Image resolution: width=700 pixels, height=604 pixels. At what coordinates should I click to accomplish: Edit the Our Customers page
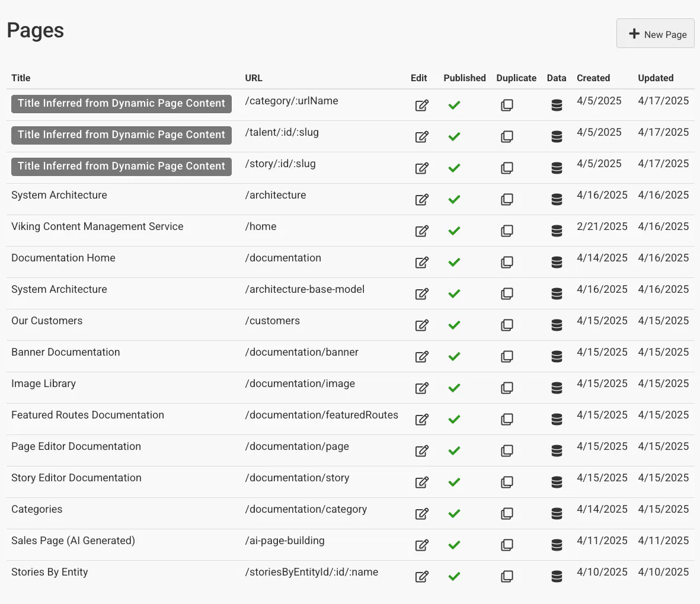[421, 325]
